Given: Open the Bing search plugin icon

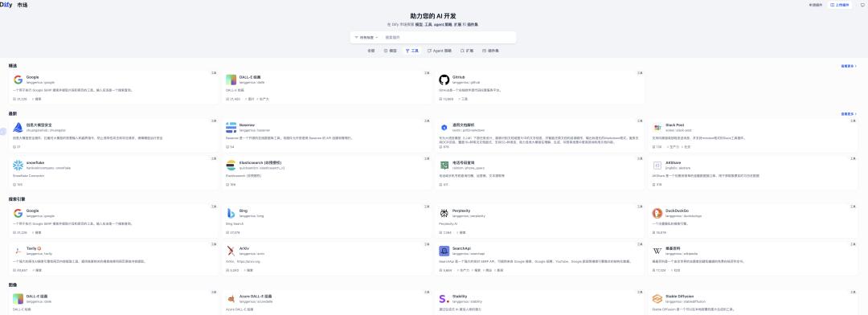Looking at the screenshot, I should point(231,213).
